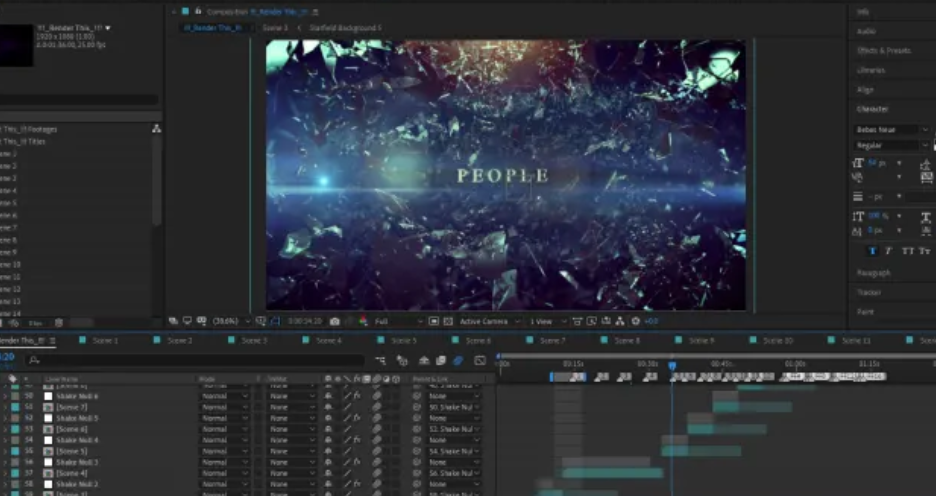Take a snapshot with the camera icon

334,321
